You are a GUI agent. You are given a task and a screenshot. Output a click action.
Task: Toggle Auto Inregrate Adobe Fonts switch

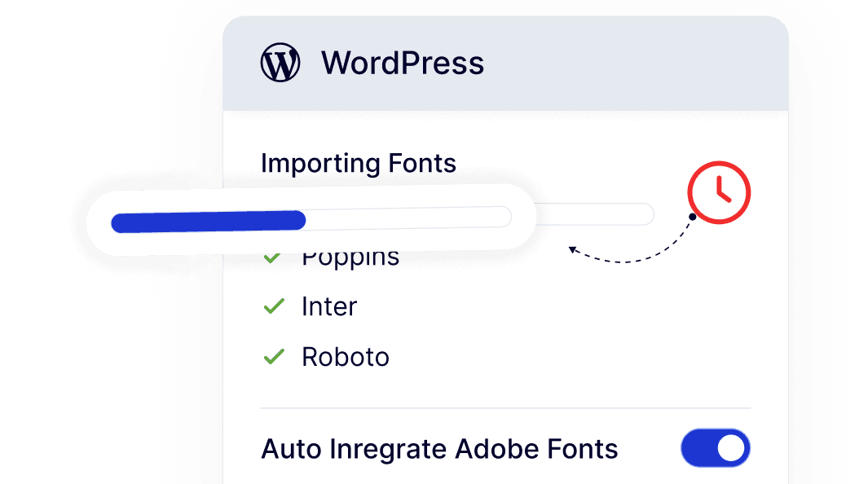[x=716, y=448]
